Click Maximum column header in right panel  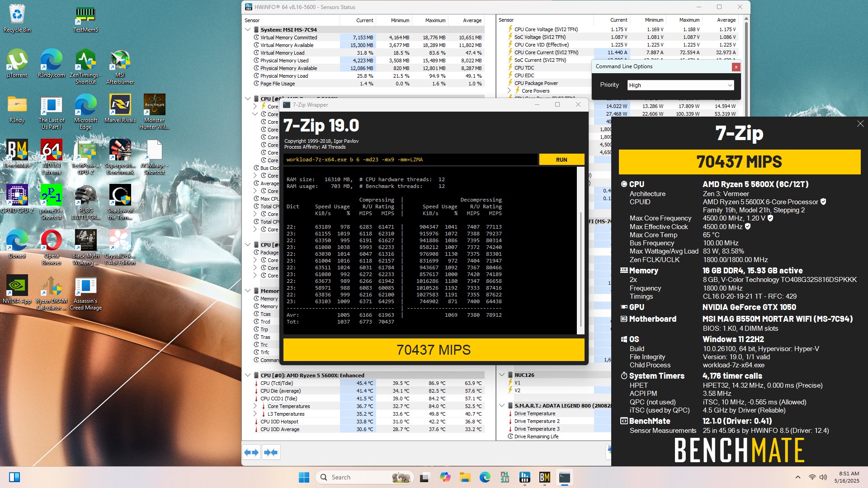[x=684, y=20]
